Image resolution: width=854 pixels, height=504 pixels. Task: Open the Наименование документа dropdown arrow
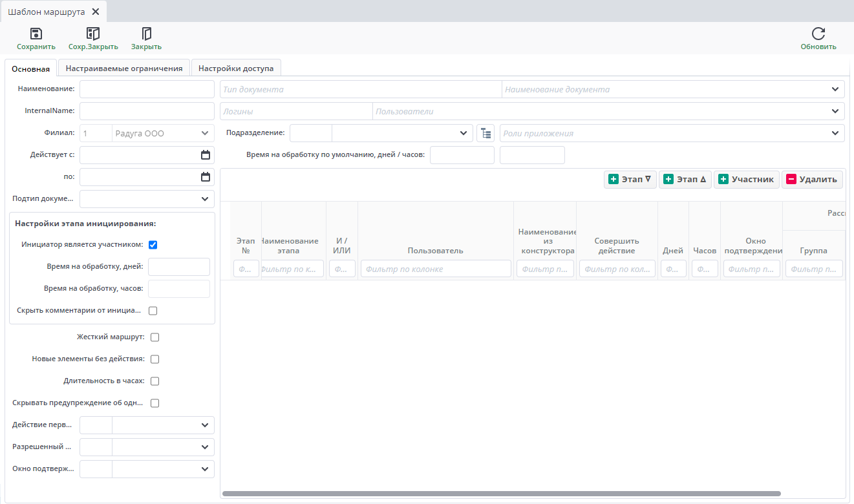point(835,89)
